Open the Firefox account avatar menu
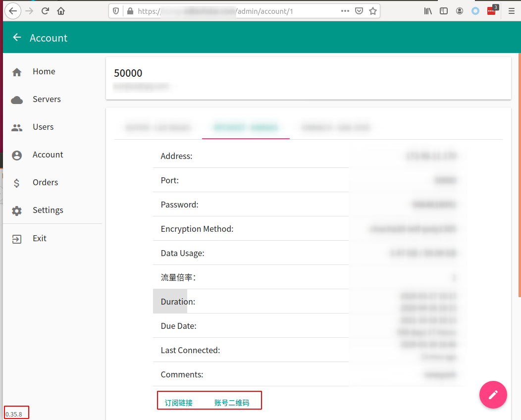521x420 pixels. pyautogui.click(x=459, y=10)
